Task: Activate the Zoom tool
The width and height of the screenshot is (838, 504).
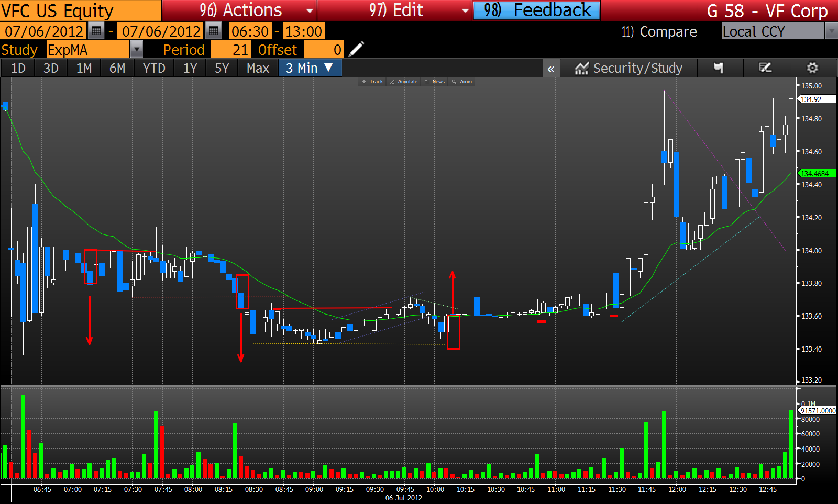Action: tap(462, 82)
